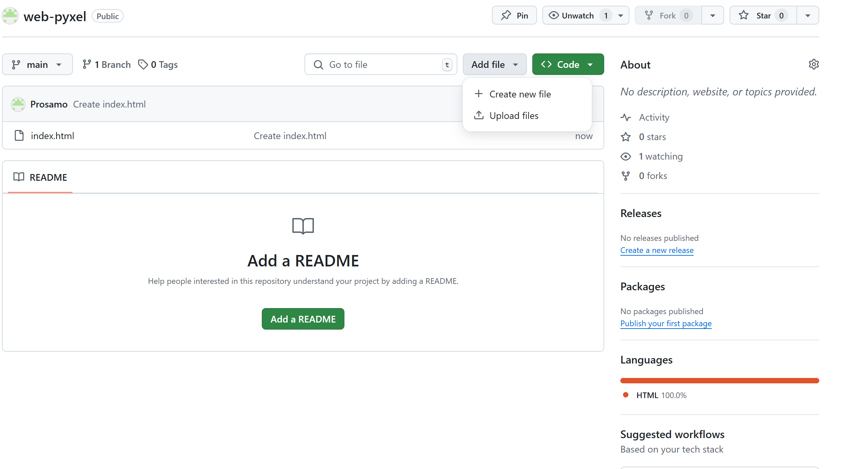Click the green Add a README button
This screenshot has height=469, width=868.
click(302, 319)
